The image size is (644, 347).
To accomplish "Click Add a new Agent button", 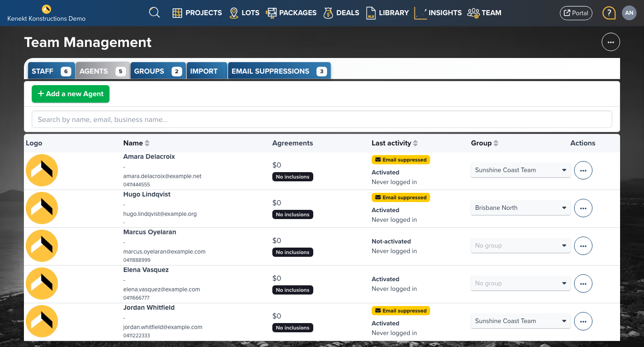I will (70, 94).
